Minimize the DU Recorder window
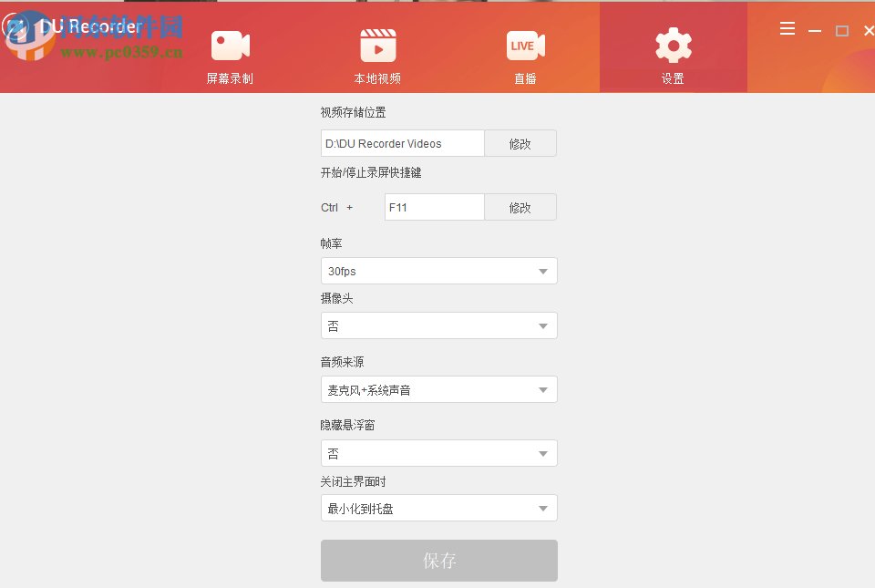This screenshot has width=875, height=588. pyautogui.click(x=814, y=30)
